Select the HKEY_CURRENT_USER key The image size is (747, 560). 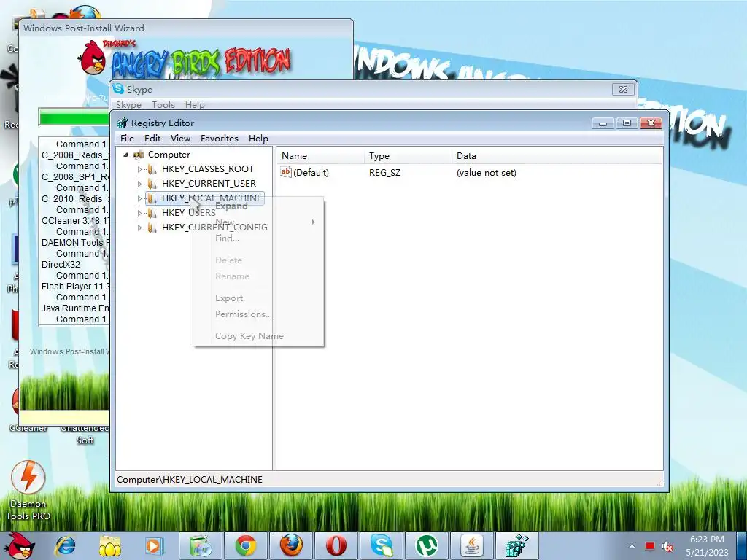click(x=209, y=184)
